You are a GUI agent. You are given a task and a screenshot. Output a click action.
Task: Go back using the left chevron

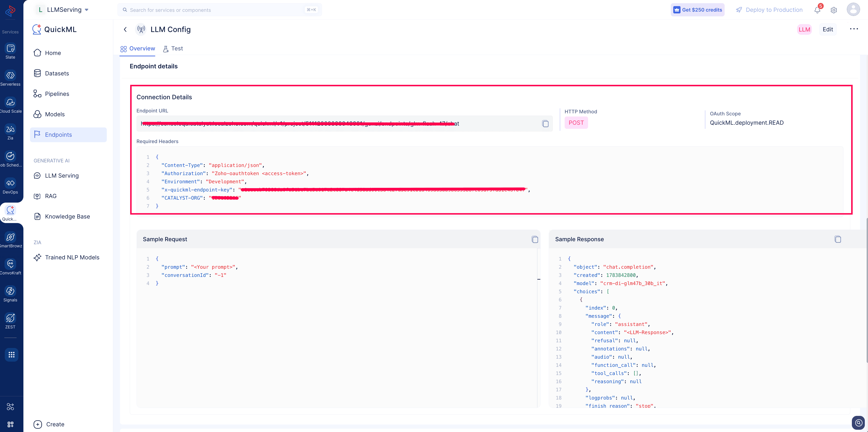[125, 29]
